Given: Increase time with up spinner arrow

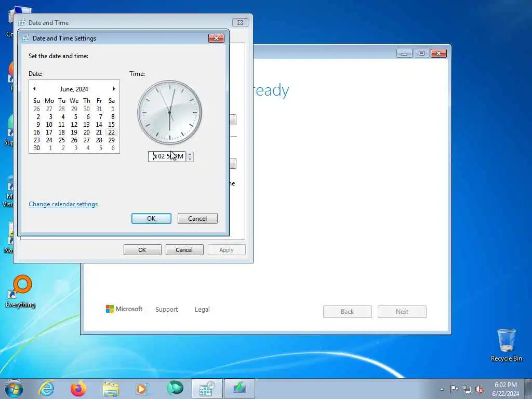Looking at the screenshot, I should [190, 154].
